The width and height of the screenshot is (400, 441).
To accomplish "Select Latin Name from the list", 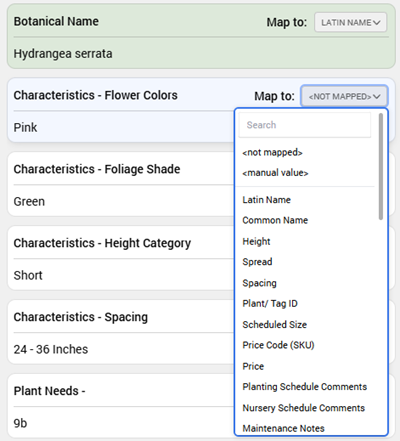I will (x=266, y=200).
